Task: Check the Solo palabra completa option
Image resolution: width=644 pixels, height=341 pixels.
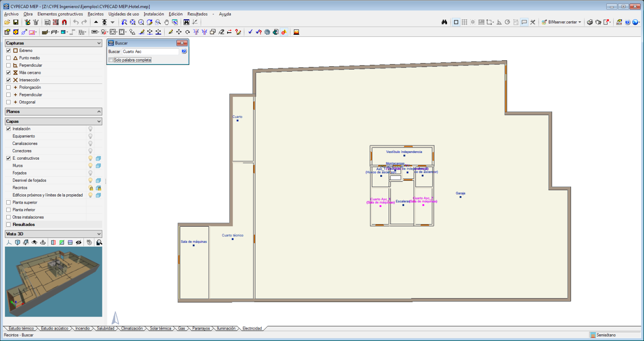Action: pyautogui.click(x=111, y=59)
